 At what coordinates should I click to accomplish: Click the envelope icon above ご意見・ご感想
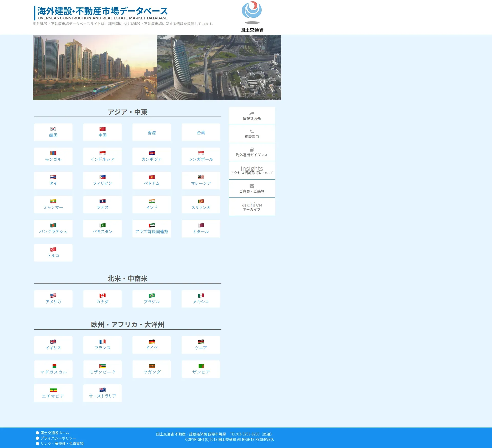pos(252,186)
